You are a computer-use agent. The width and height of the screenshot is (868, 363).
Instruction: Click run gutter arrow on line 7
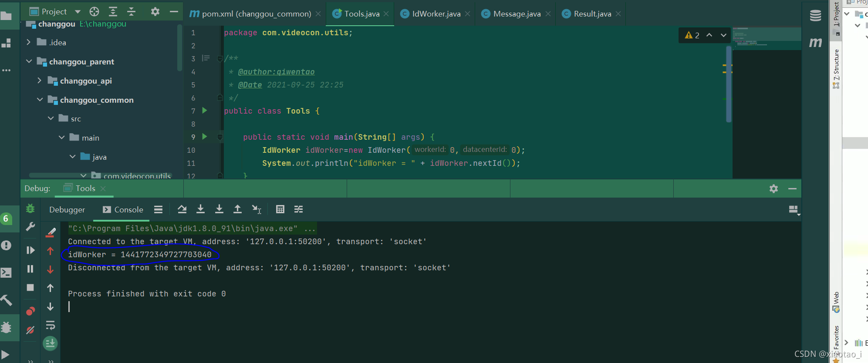(x=205, y=111)
